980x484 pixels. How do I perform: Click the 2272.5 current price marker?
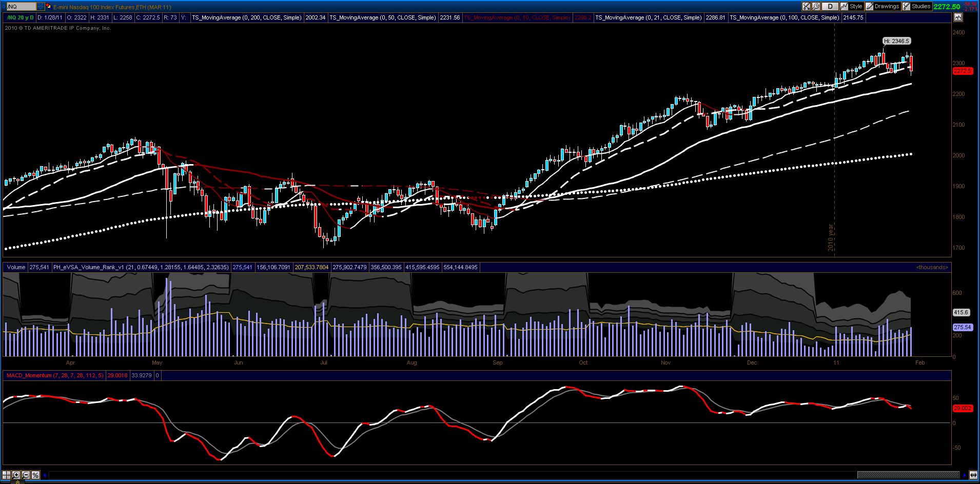pos(963,71)
